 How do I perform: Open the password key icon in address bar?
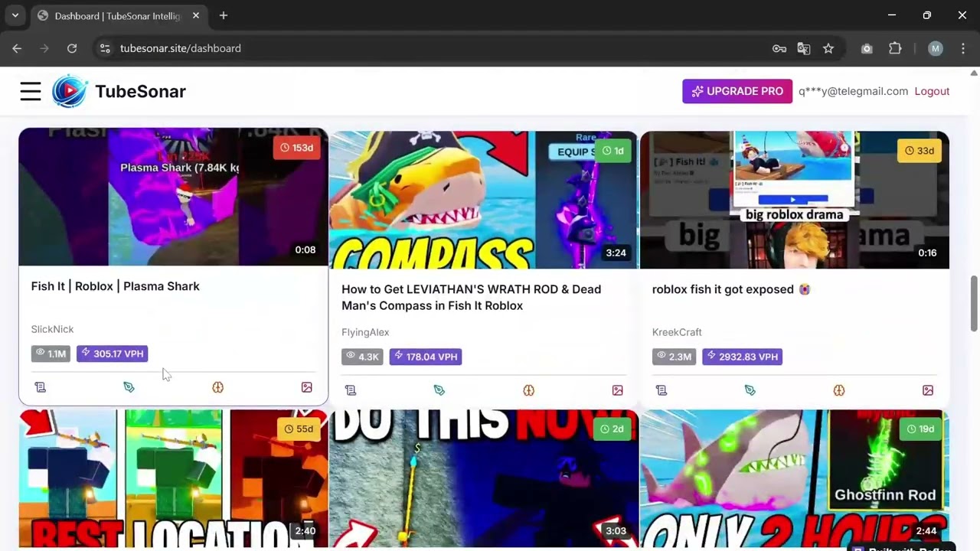pos(779,48)
